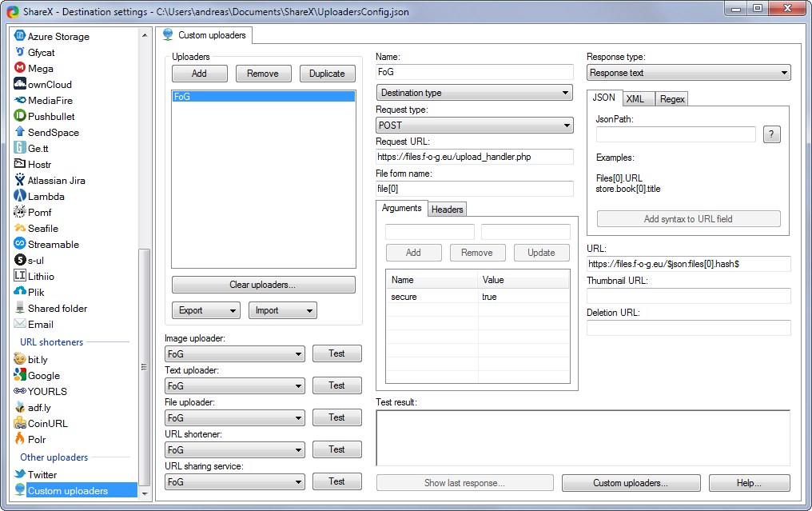
Task: Select the Ge.tt icon
Action: [x=20, y=148]
